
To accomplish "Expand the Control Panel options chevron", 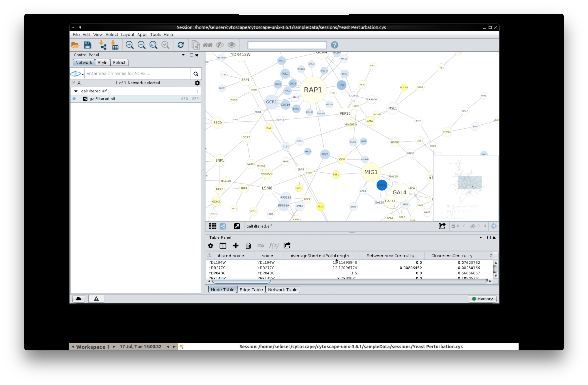I will [183, 55].
